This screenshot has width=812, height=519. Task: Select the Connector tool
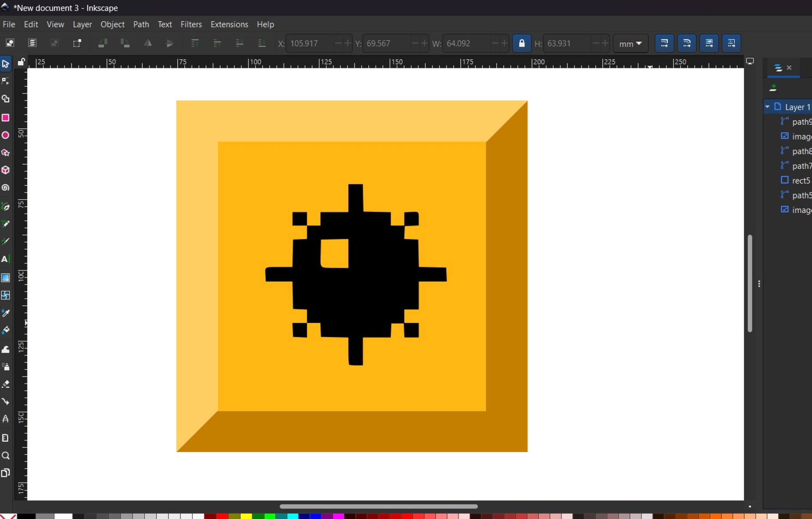click(x=6, y=401)
